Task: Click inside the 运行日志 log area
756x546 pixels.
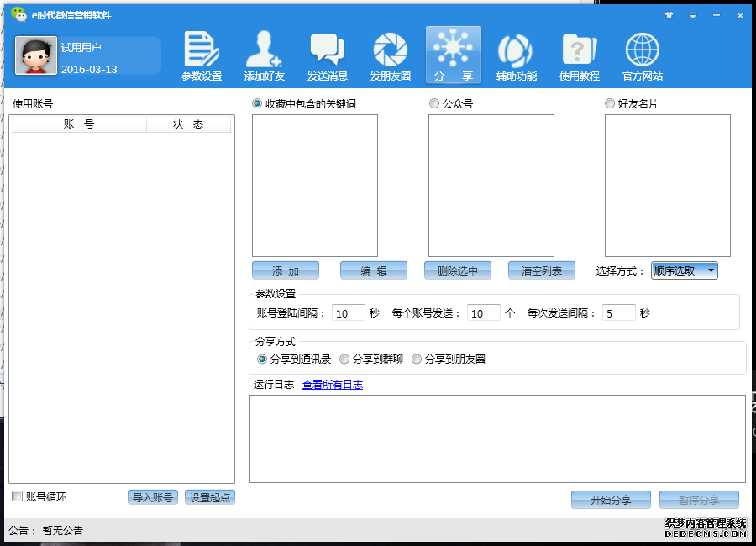Action: click(x=497, y=439)
